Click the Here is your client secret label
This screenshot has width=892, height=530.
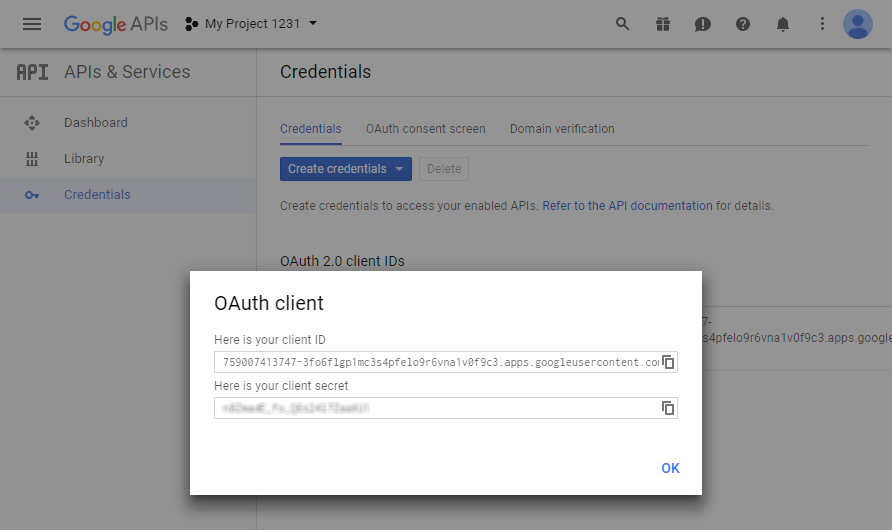(281, 386)
